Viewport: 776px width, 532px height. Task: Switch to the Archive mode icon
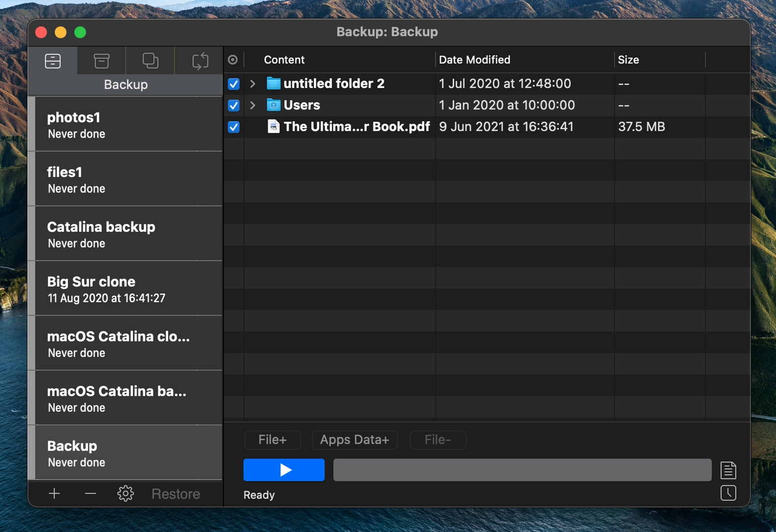coord(101,61)
